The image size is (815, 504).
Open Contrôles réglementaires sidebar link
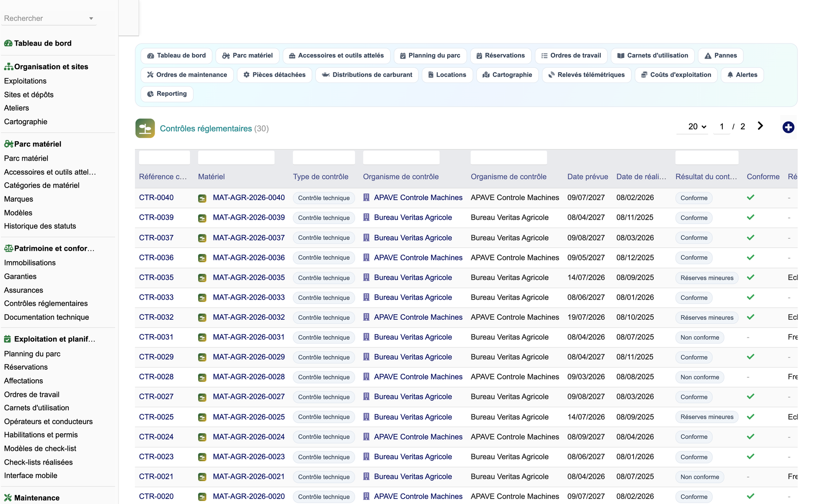coord(46,303)
